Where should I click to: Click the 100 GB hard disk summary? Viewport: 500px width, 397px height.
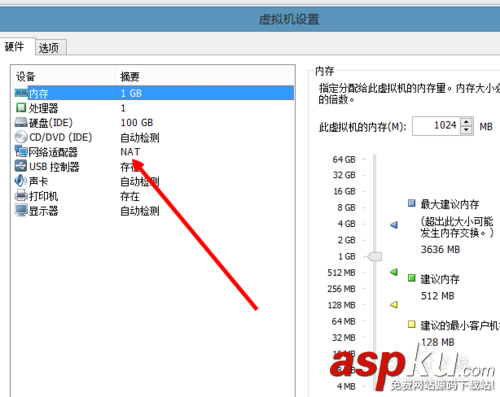pos(137,123)
